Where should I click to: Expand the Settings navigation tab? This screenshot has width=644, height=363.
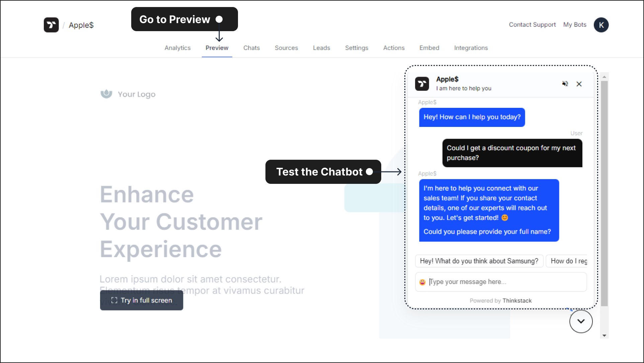pyautogui.click(x=356, y=48)
